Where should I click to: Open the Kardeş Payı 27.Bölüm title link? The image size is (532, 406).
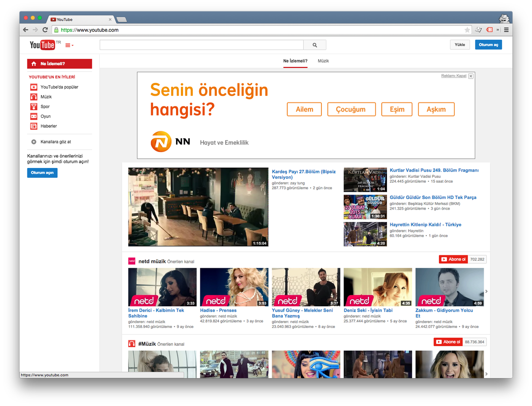click(304, 174)
